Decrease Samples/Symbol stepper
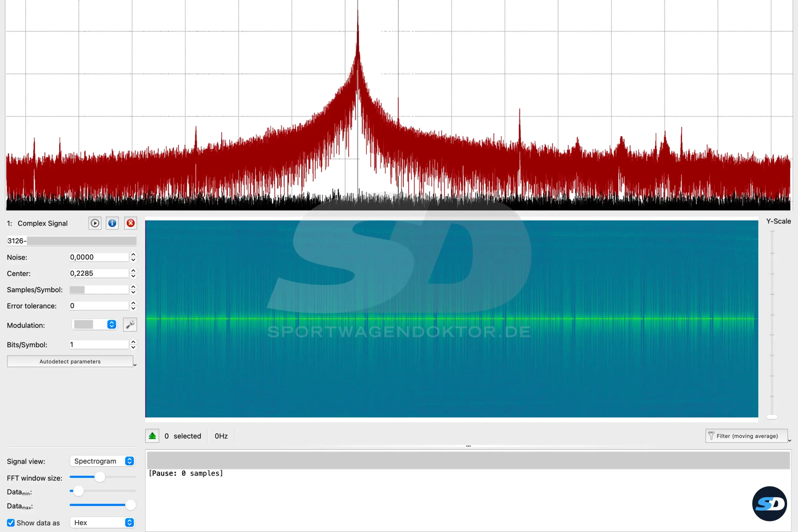This screenshot has width=798, height=532. [x=133, y=292]
